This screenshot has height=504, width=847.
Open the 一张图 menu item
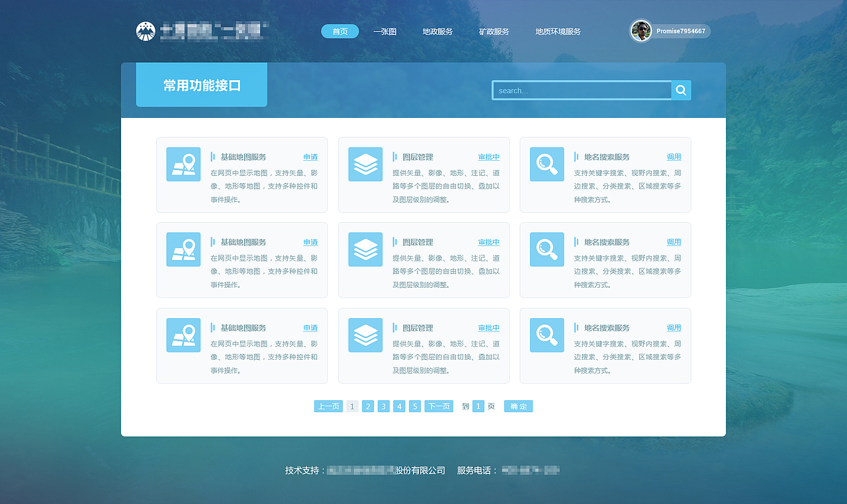click(x=384, y=31)
